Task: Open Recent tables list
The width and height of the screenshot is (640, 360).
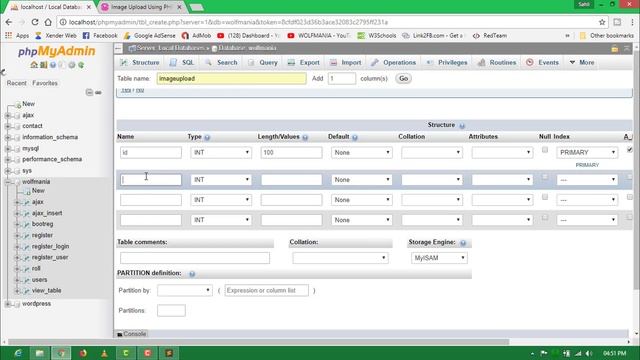Action: (x=16, y=83)
